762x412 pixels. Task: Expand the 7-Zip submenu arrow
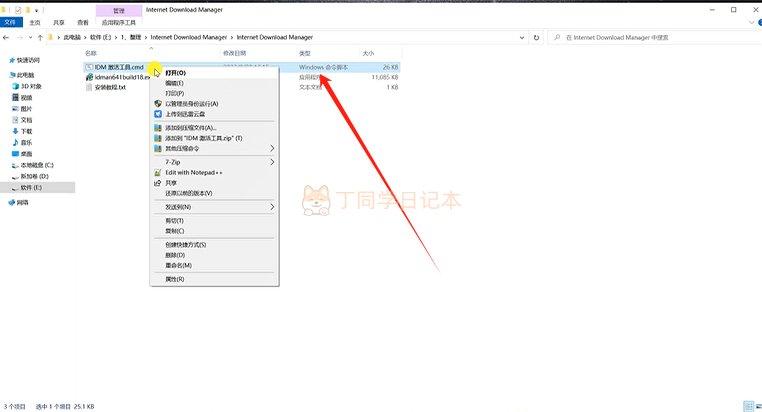point(272,162)
